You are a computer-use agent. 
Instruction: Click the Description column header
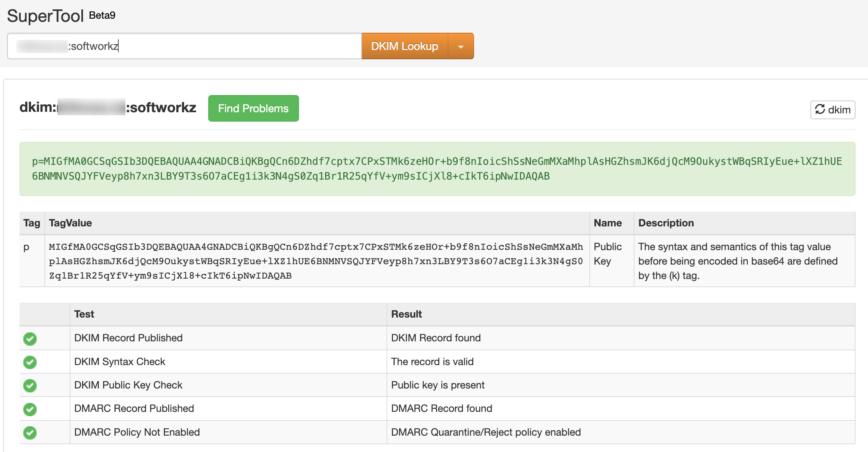[666, 223]
